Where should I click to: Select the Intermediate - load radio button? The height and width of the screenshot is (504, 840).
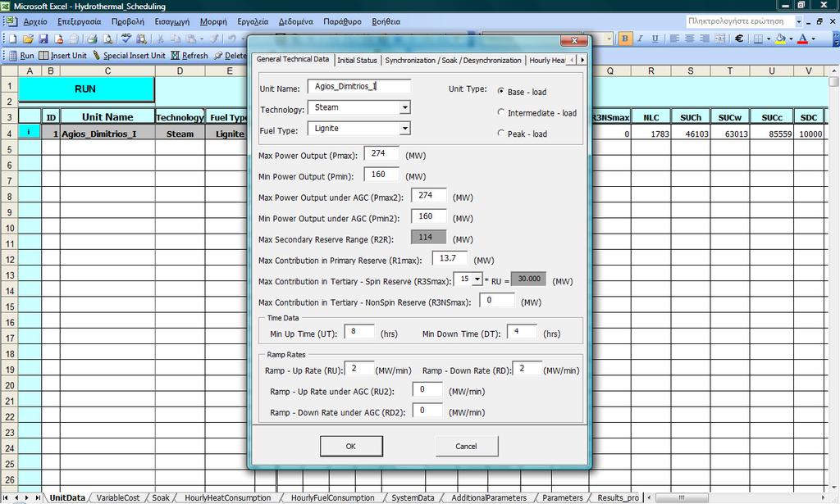pos(501,112)
